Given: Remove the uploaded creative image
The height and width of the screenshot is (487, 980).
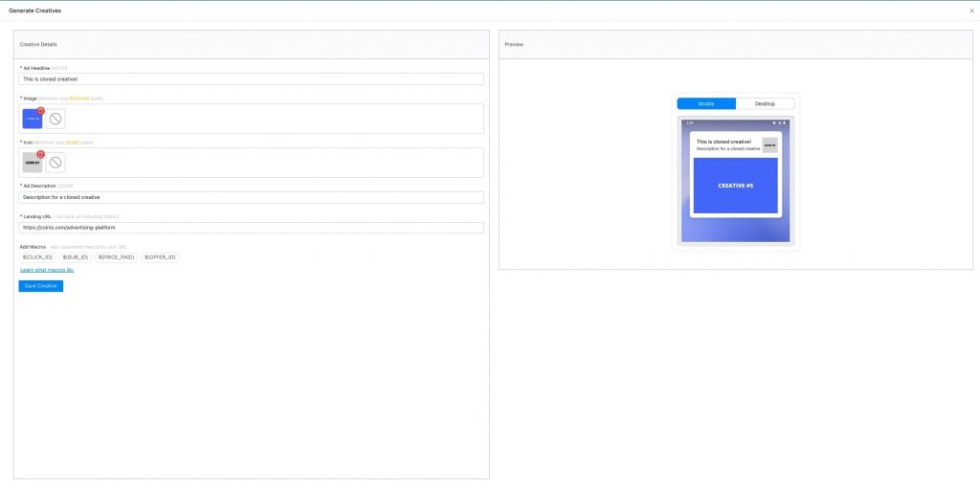Looking at the screenshot, I should [x=41, y=111].
